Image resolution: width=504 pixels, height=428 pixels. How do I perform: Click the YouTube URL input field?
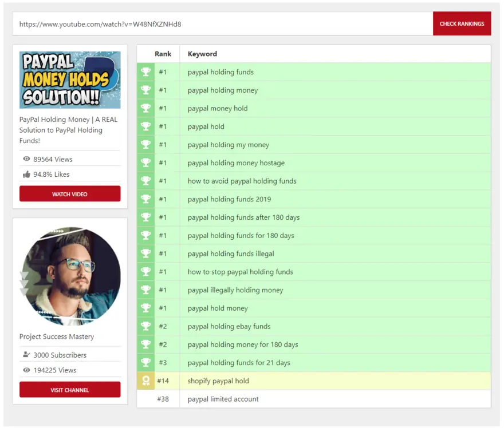click(223, 24)
